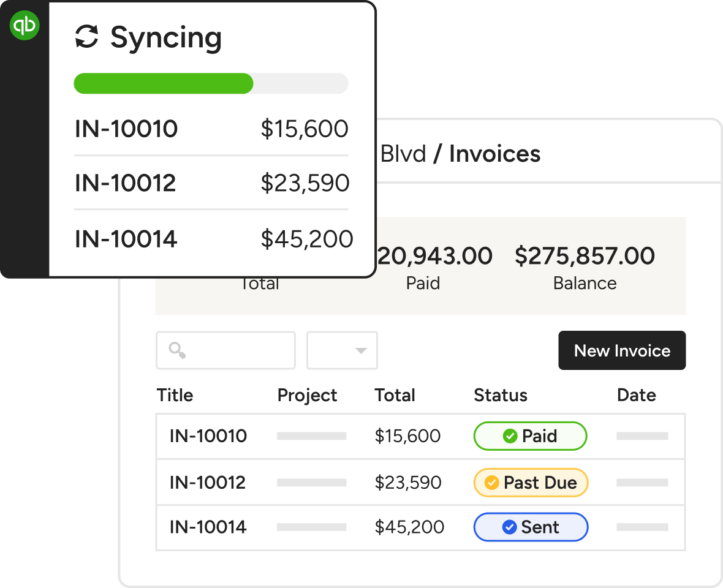Open the Invoices breadcrumb item
This screenshot has height=588, width=723.
[494, 154]
